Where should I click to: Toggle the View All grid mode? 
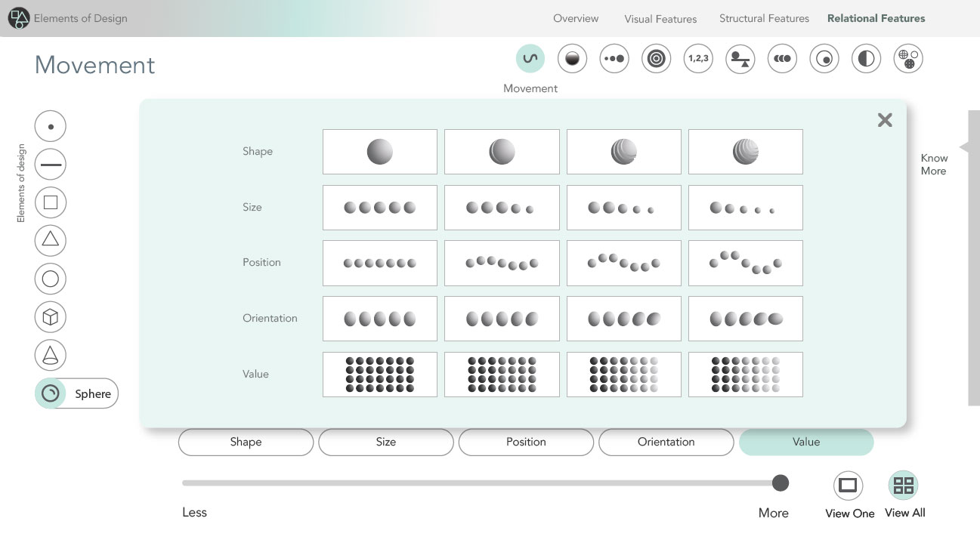[903, 485]
